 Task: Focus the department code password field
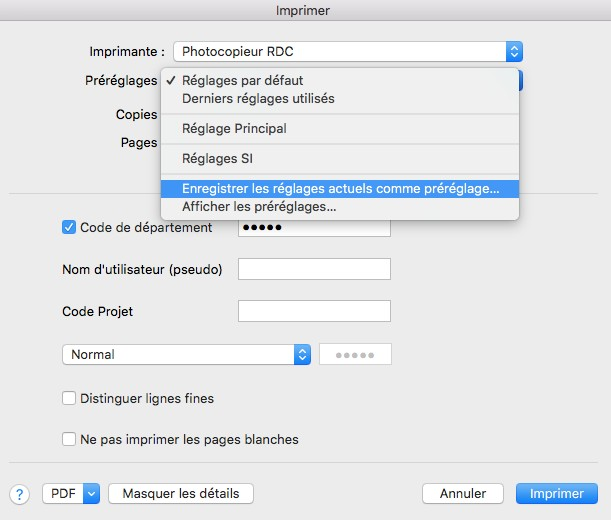click(314, 227)
